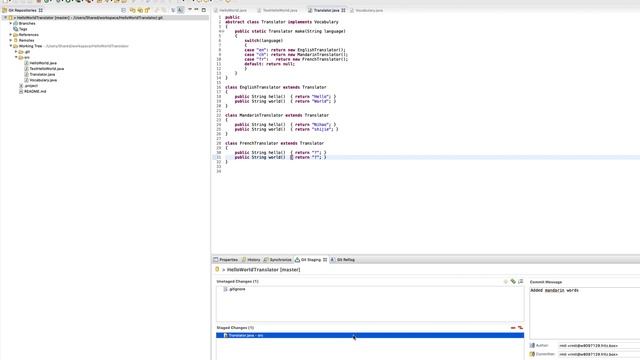Image resolution: width=640 pixels, height=360 pixels.
Task: Click Clone a Git repository icon
Action: pos(140,10)
